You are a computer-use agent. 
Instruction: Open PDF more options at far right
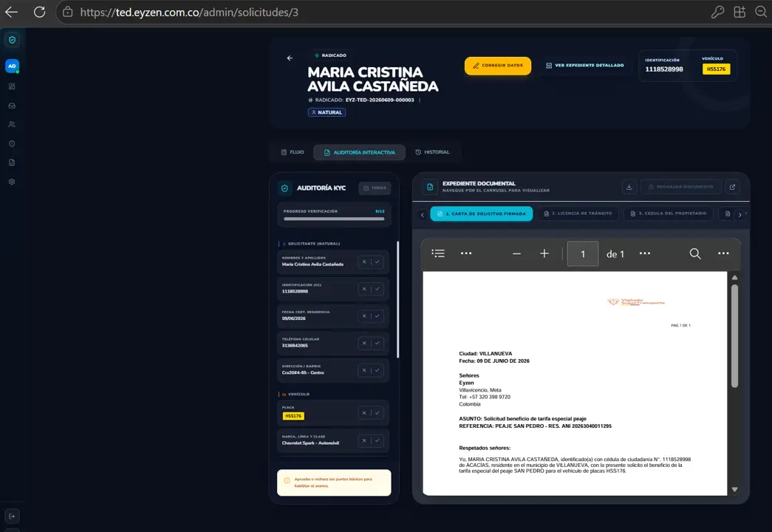[723, 253]
